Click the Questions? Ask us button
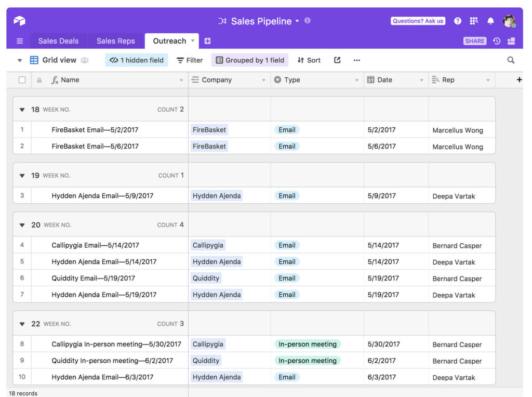 tap(418, 21)
